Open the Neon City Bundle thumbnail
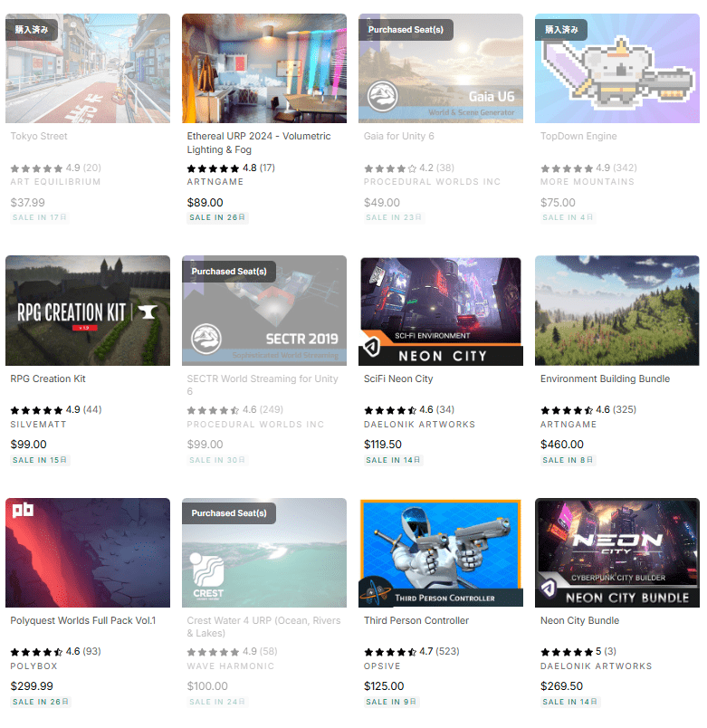The height and width of the screenshot is (728, 707). [x=617, y=552]
